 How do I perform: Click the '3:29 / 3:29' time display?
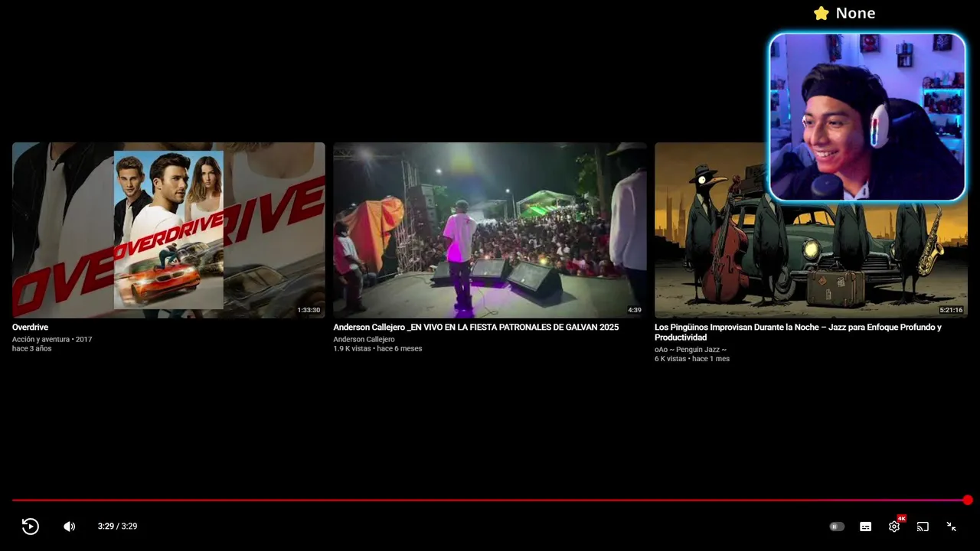(117, 527)
